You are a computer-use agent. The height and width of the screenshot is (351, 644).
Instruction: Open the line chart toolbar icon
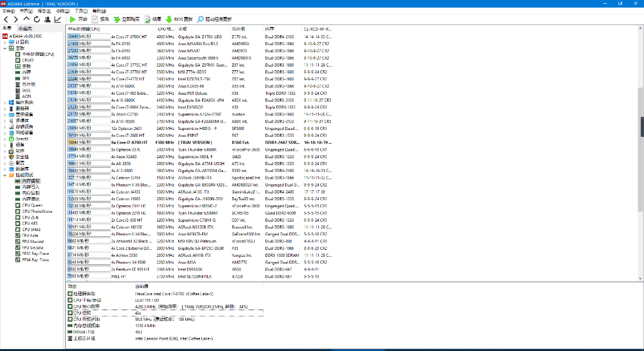tap(58, 19)
